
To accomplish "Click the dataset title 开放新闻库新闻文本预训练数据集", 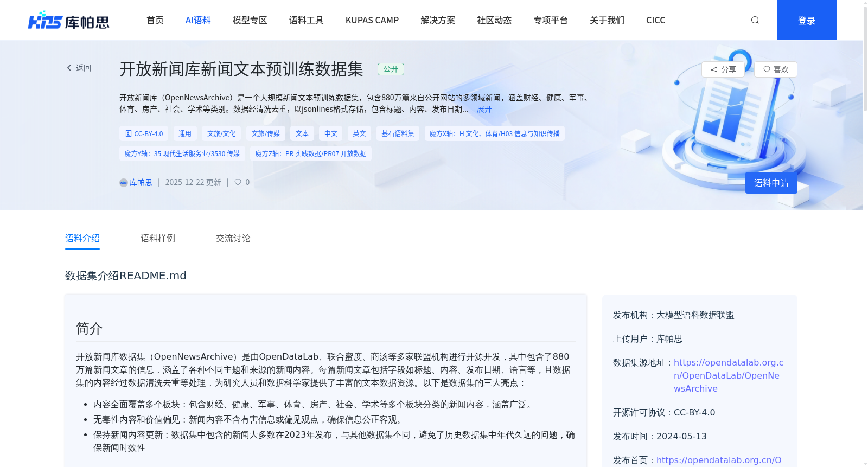I will pyautogui.click(x=241, y=69).
